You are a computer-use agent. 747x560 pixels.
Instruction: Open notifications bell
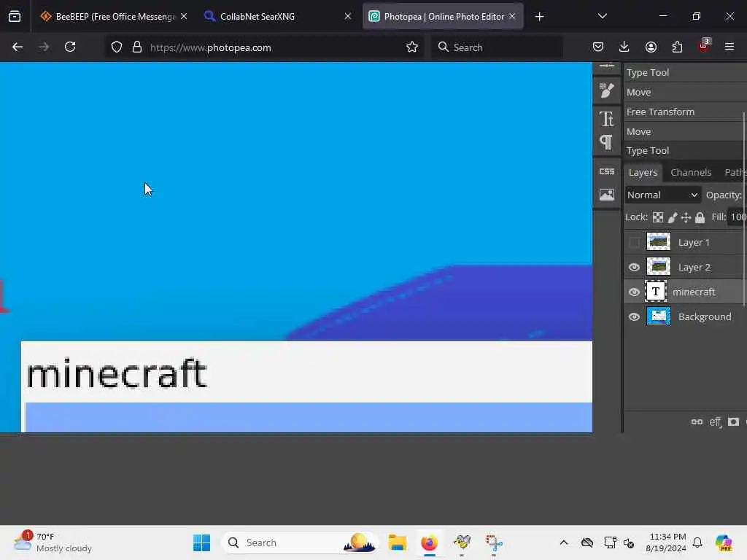coord(697,542)
